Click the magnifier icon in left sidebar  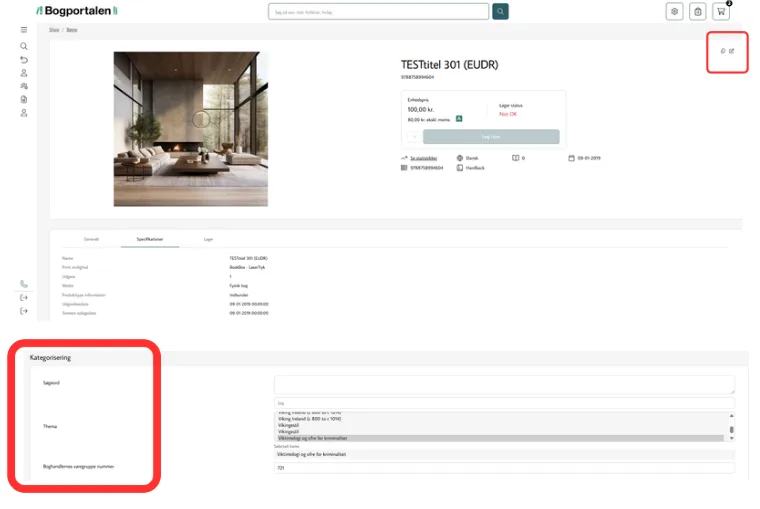pos(24,46)
